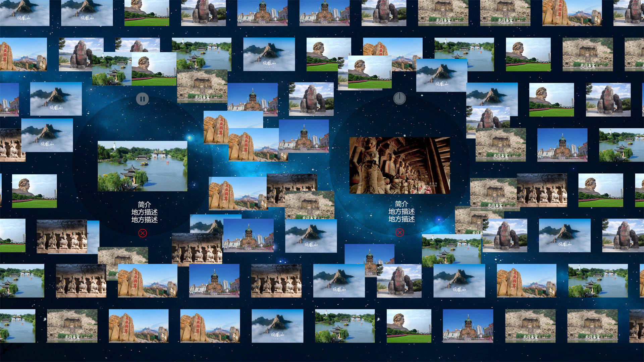The width and height of the screenshot is (644, 362).
Task: Open grotto statues thumbnail beside 龙门石窟, right of temple bubble
Action: (x=542, y=190)
